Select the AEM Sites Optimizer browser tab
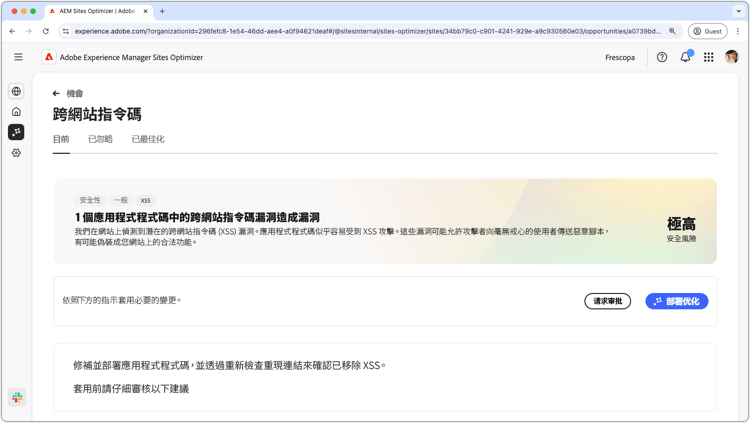The image size is (750, 423). [x=98, y=11]
